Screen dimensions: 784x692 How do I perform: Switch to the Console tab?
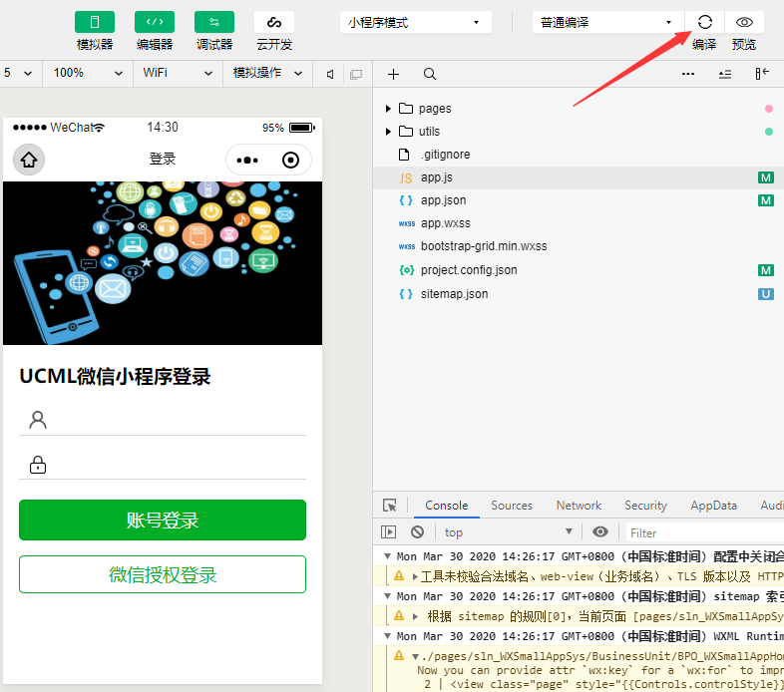click(x=447, y=506)
